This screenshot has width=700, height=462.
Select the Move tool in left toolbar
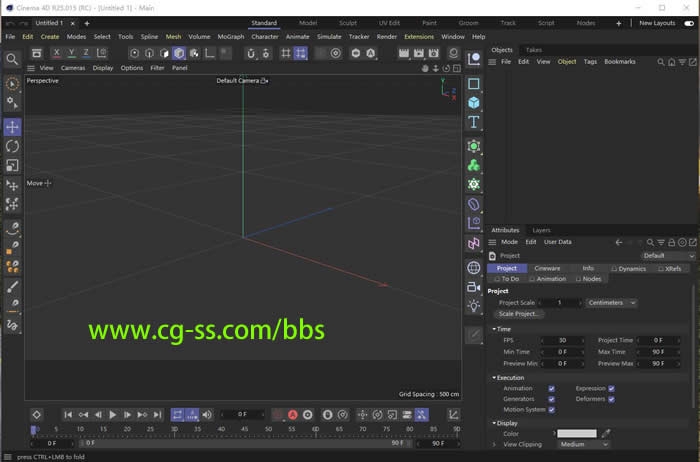pos(12,127)
